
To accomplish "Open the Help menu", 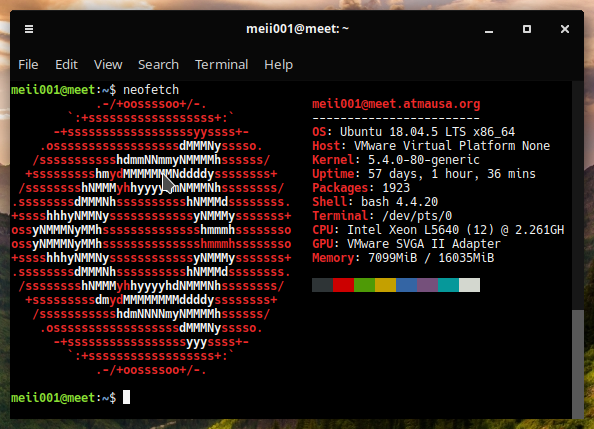I will 278,65.
